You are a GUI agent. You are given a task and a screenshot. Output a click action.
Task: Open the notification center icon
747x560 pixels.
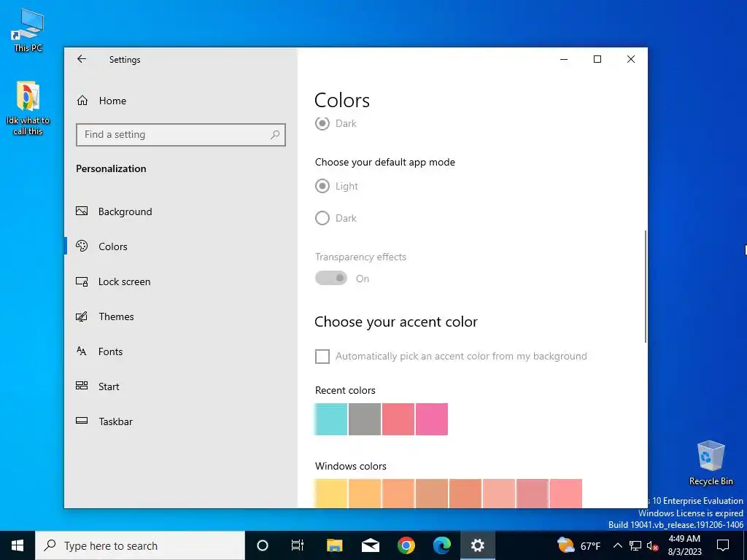pyautogui.click(x=723, y=545)
